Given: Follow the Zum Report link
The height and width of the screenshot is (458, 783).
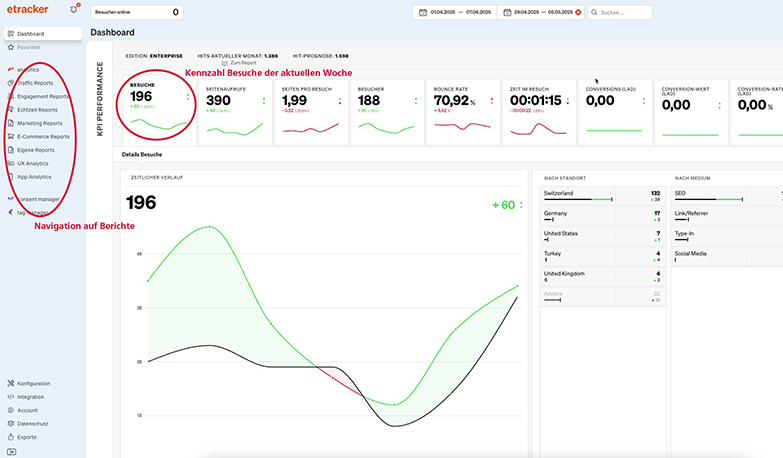Looking at the screenshot, I should pyautogui.click(x=243, y=63).
